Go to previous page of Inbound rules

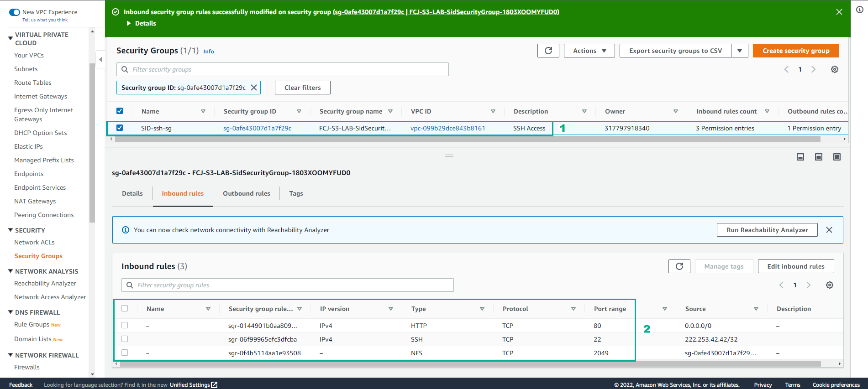781,285
